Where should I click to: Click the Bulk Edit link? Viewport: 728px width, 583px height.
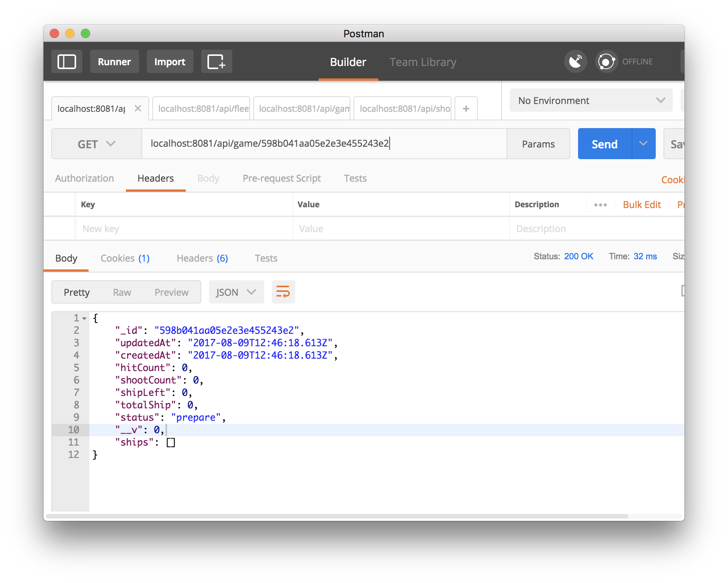[642, 205]
